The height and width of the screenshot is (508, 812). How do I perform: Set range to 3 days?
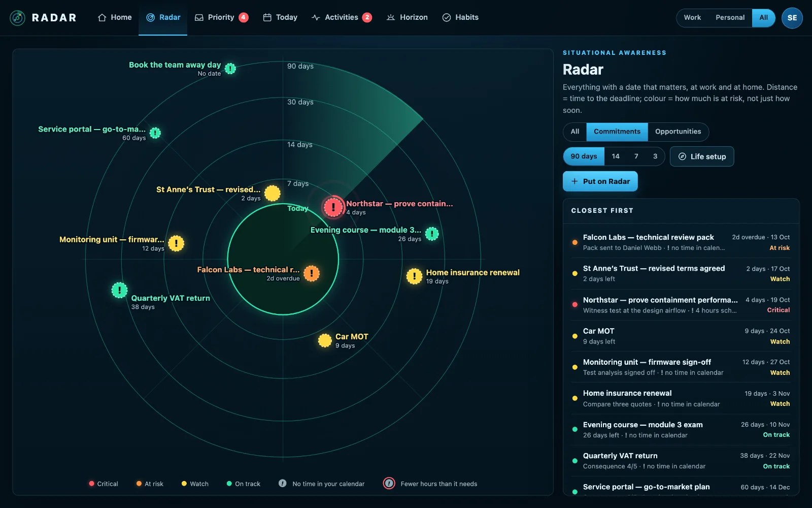655,156
